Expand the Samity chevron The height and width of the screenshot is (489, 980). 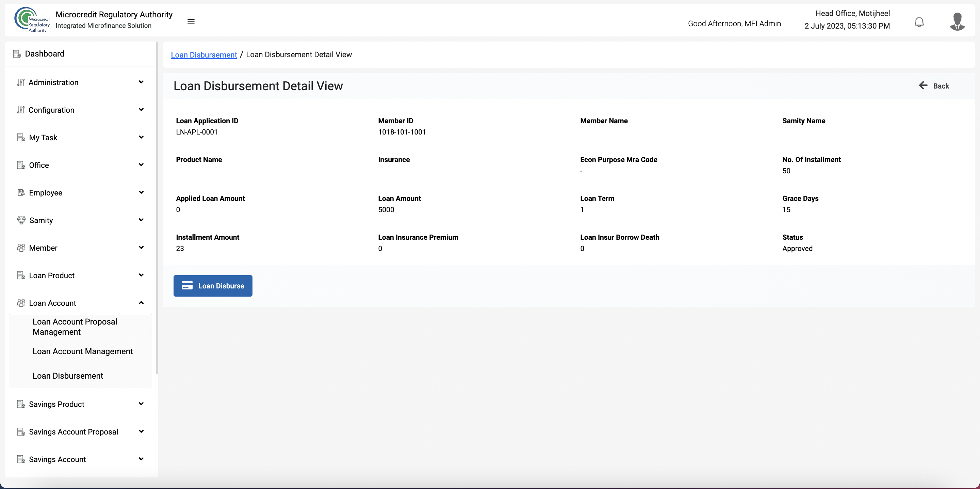pos(141,220)
